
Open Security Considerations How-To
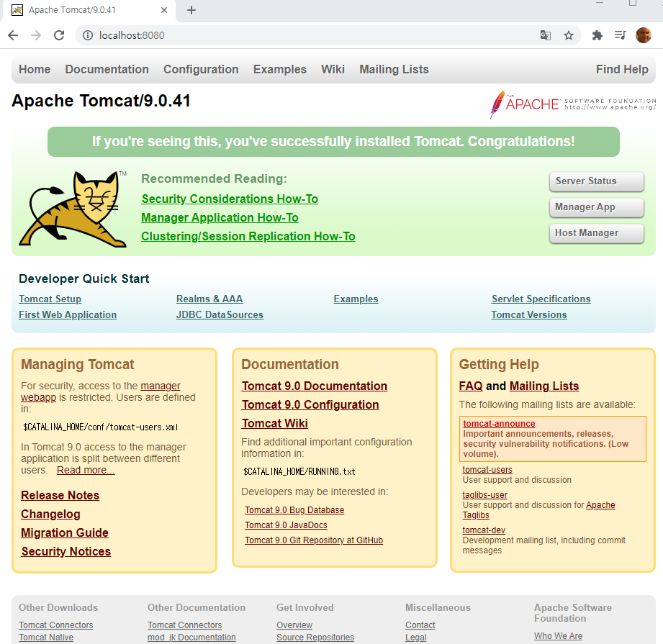coord(230,199)
